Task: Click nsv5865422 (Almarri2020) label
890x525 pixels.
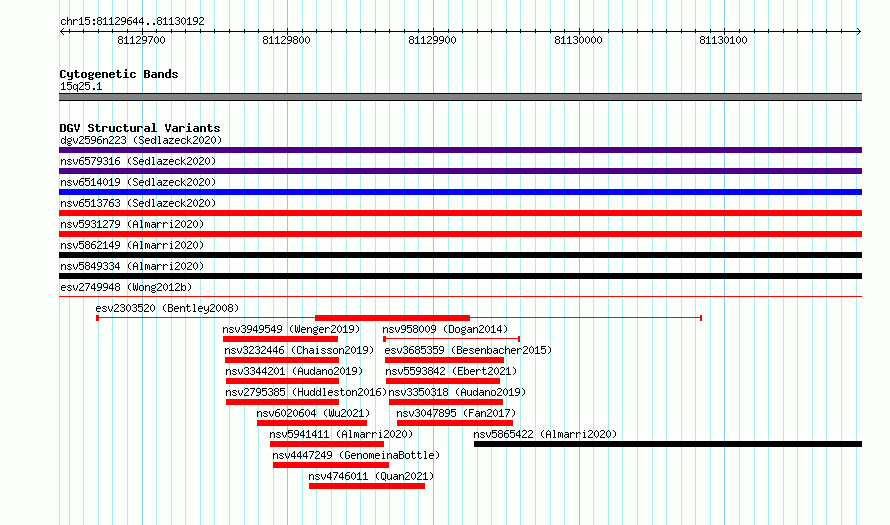Action: click(545, 434)
